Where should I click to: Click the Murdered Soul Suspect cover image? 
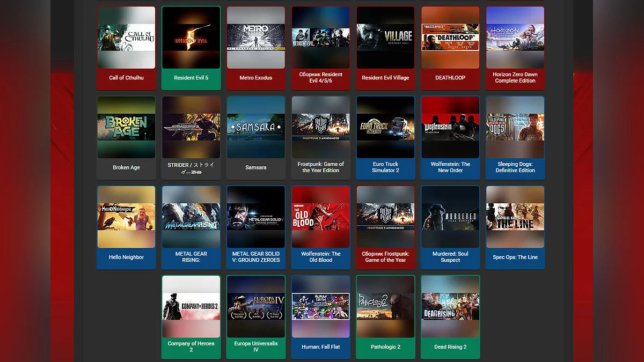tap(450, 217)
